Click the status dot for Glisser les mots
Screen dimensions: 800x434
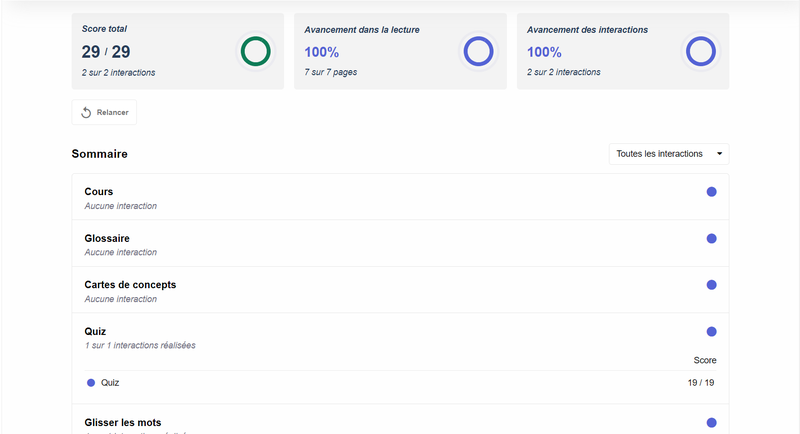(712, 423)
